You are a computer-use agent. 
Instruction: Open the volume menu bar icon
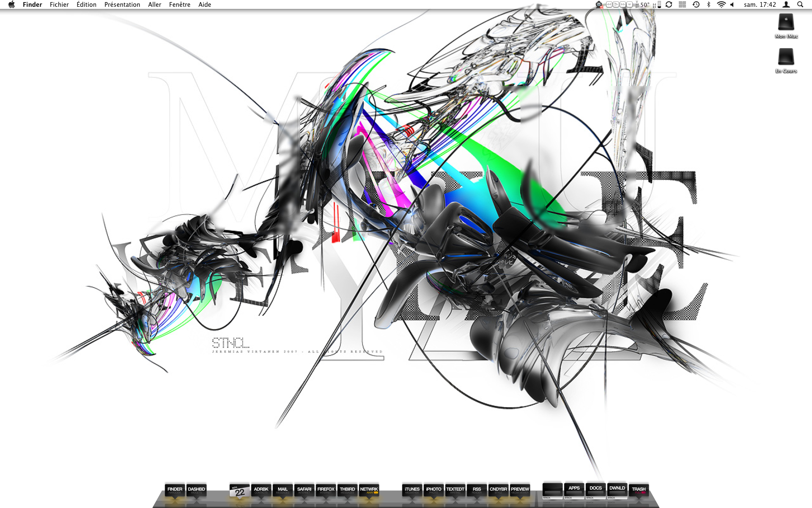coord(732,5)
